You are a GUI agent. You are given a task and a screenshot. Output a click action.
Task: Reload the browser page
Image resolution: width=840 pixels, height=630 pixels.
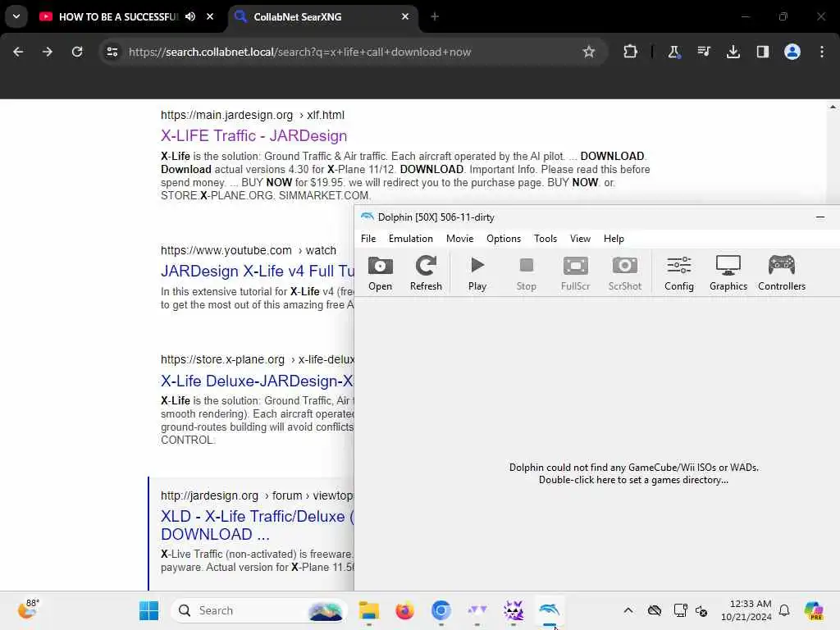click(x=77, y=52)
